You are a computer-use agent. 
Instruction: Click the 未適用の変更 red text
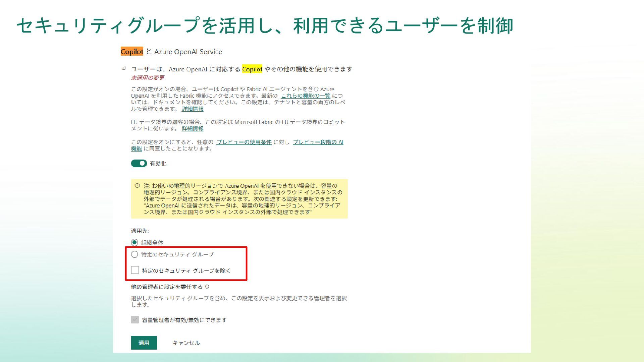(148, 78)
